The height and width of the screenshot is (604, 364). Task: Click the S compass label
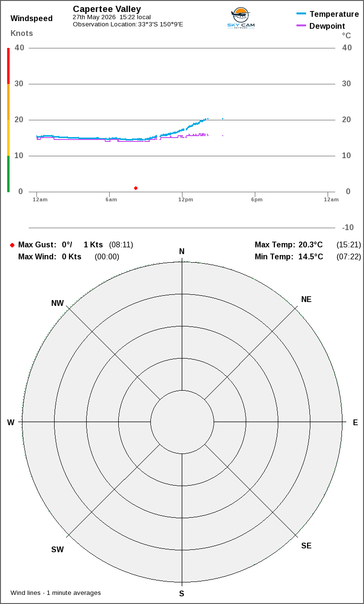(182, 594)
